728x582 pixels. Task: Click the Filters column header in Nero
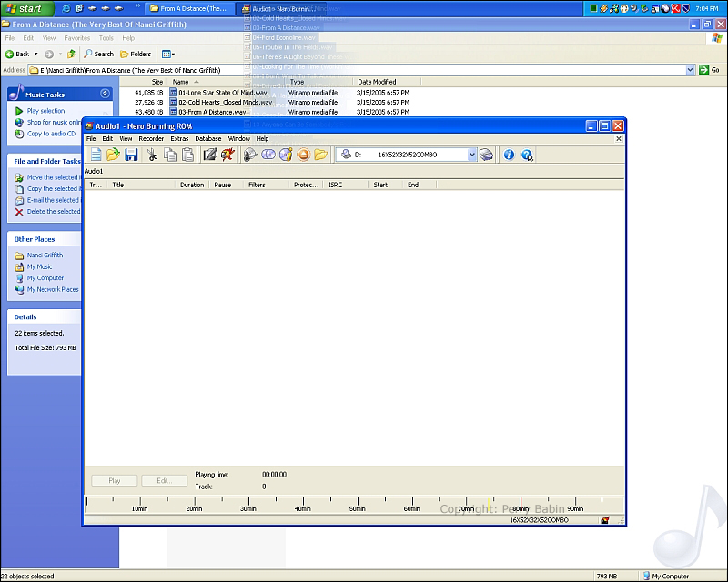(x=266, y=185)
